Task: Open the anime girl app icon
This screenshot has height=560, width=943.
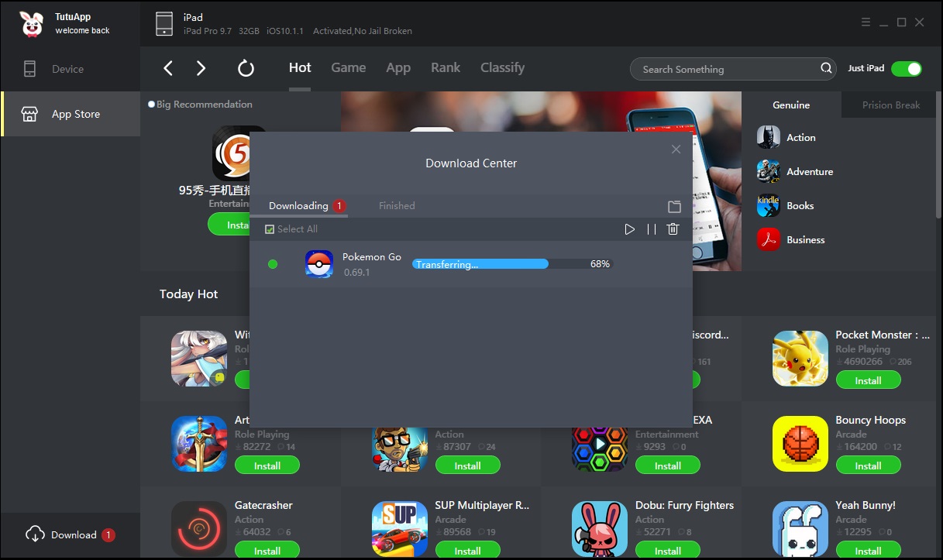Action: [199, 358]
